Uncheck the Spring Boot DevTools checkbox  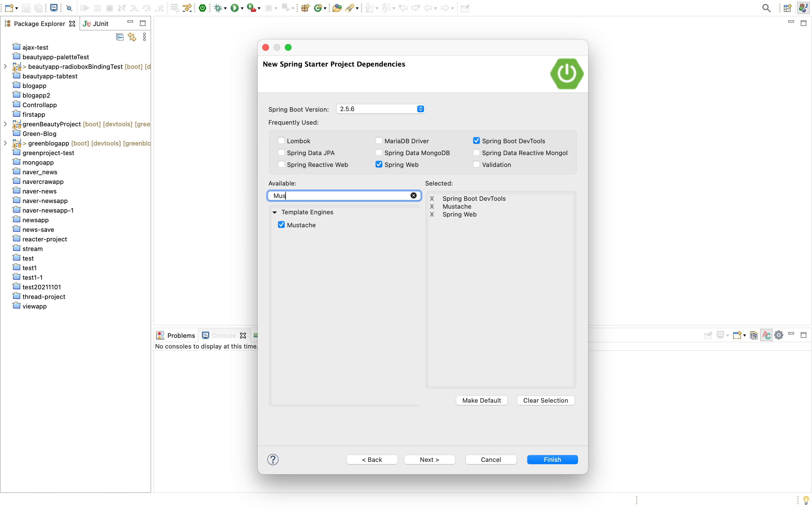click(476, 141)
